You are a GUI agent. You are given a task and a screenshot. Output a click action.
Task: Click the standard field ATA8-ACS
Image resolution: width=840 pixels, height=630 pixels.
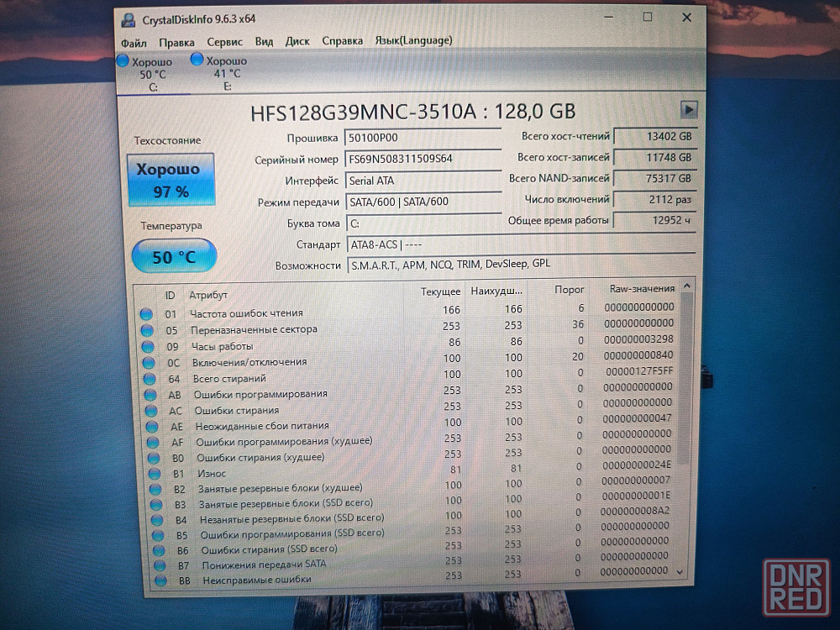click(521, 244)
